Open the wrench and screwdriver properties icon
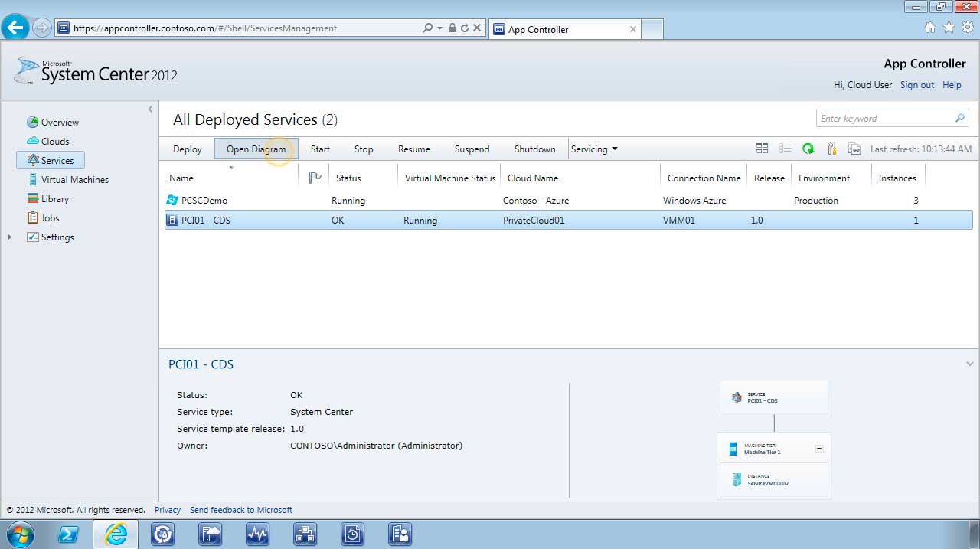980x549 pixels. pos(831,149)
